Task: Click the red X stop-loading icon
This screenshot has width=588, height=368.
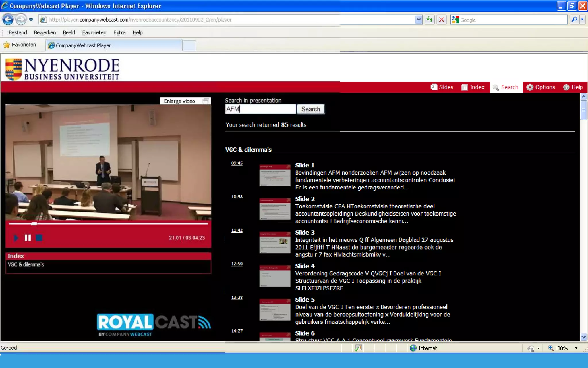Action: (442, 20)
